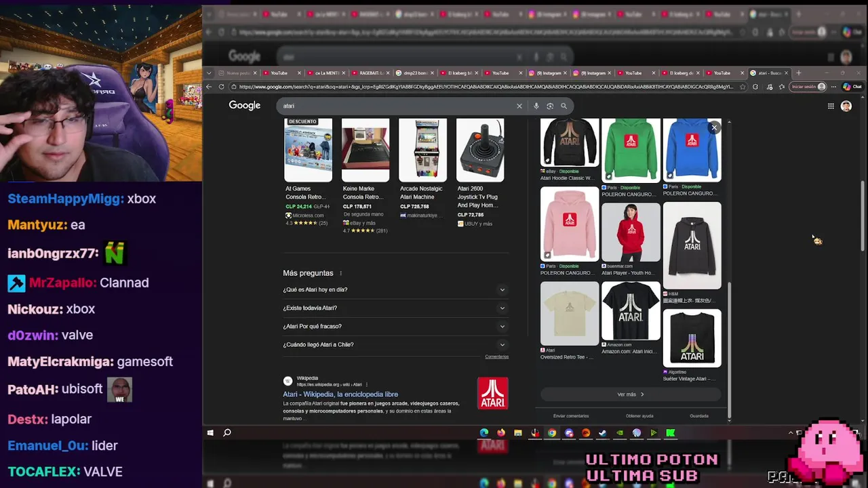868x488 pixels.
Task: Open the pink Atari hoodie image
Action: coord(570,224)
